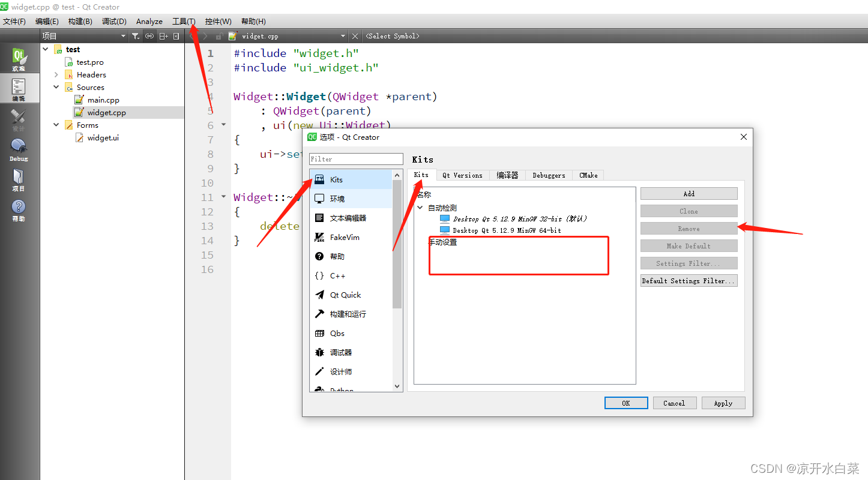The height and width of the screenshot is (480, 868).
Task: Open the C++ options category
Action: coord(351,275)
